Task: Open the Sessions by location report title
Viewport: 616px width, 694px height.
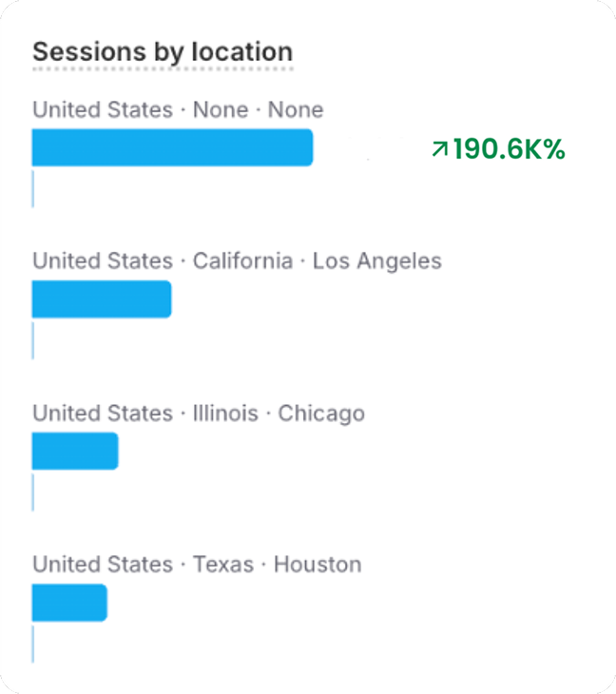Action: click(163, 51)
